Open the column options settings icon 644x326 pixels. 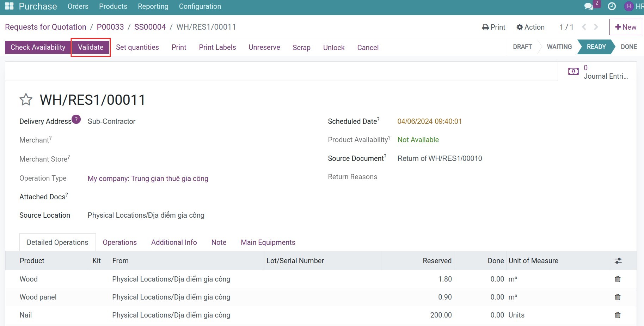pyautogui.click(x=618, y=261)
